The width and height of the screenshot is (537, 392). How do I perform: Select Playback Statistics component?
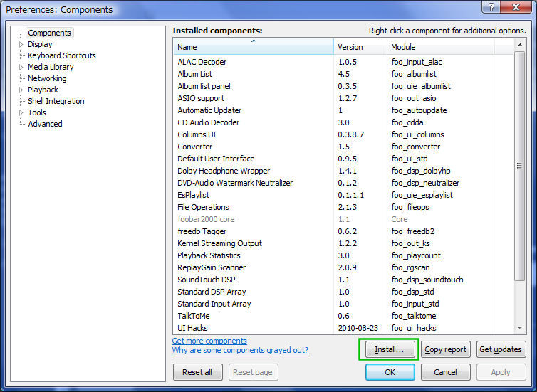344,255
